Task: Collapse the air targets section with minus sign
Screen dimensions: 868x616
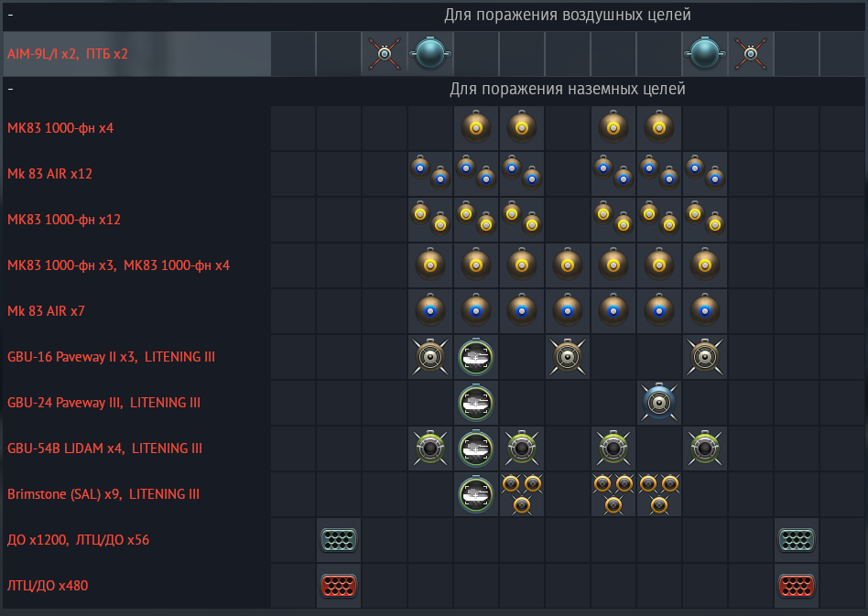Action: click(9, 16)
